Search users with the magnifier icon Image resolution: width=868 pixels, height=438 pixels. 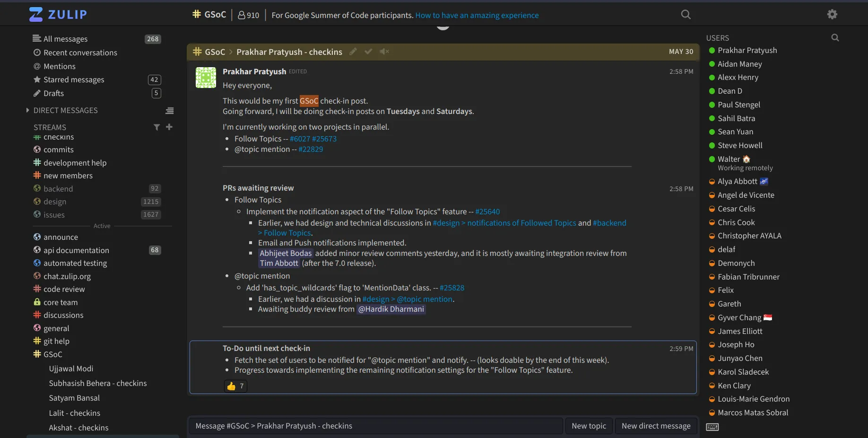[x=835, y=38]
